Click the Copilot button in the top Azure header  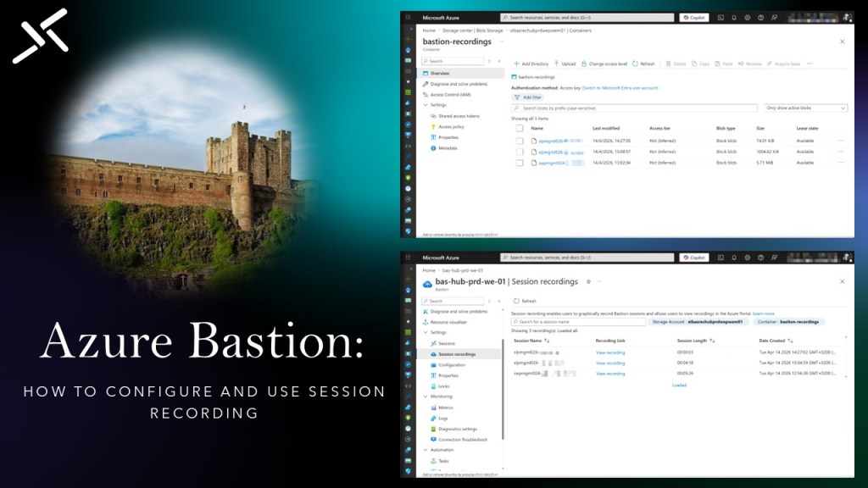point(693,17)
